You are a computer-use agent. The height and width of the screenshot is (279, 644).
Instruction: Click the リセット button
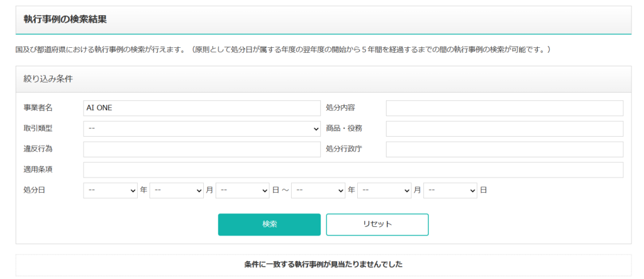377,224
